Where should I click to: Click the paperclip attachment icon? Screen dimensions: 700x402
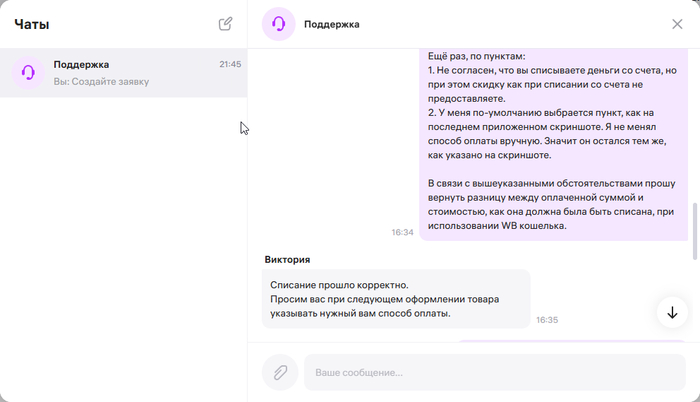[280, 372]
